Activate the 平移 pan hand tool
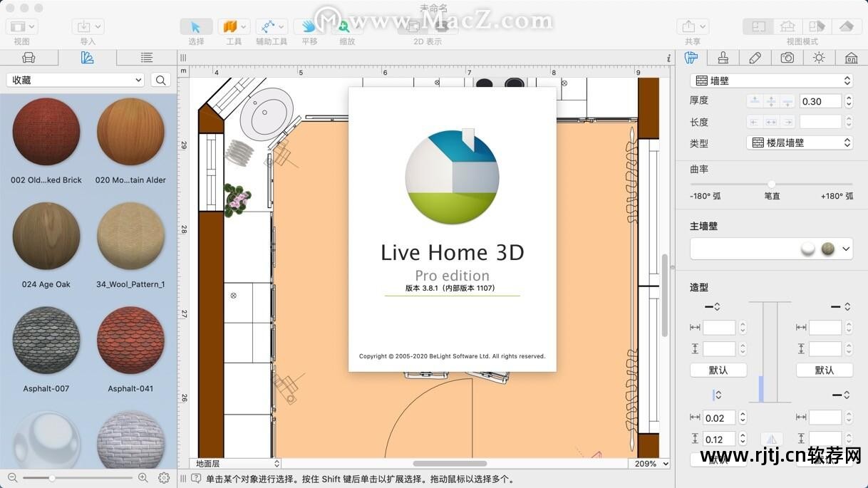 pyautogui.click(x=309, y=27)
